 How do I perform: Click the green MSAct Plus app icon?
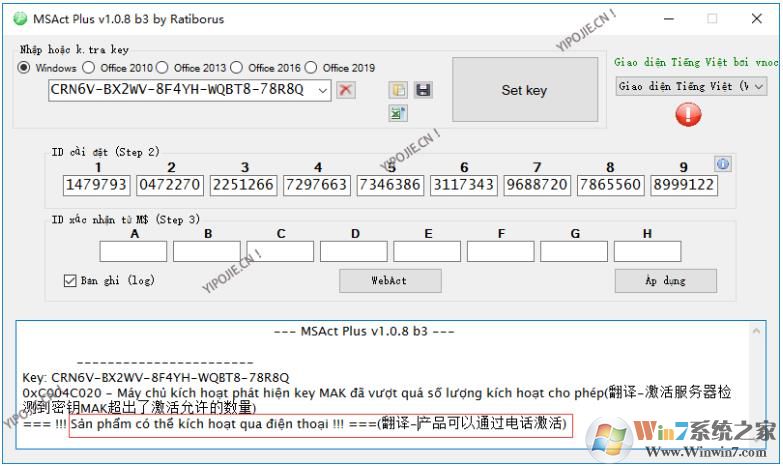tap(20, 19)
